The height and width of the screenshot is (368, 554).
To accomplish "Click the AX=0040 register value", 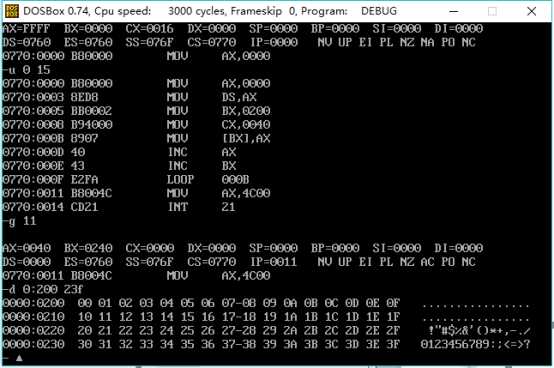I will tap(26, 248).
